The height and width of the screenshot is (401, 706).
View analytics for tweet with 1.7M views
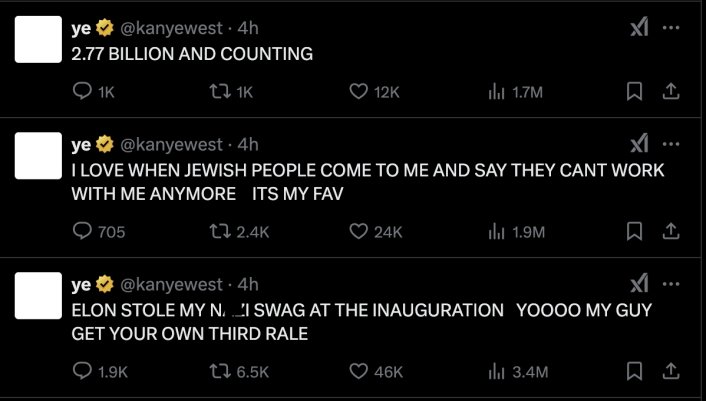click(x=496, y=92)
